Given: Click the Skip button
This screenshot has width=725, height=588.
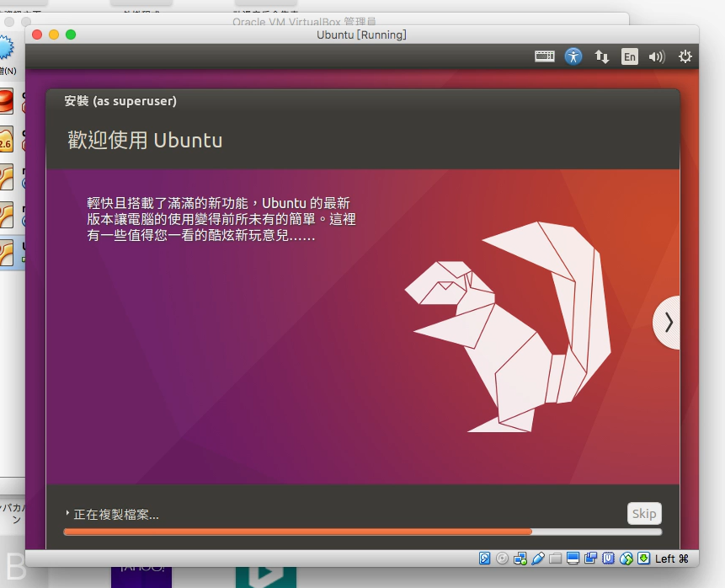Looking at the screenshot, I should point(644,514).
